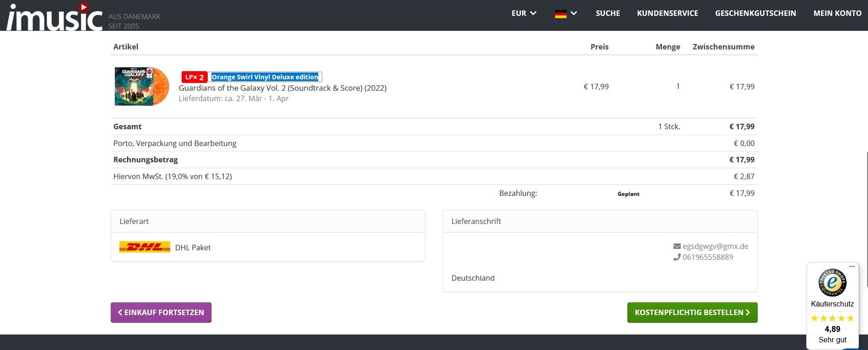
Task: Select DHL Paket delivery text
Action: coord(193,248)
